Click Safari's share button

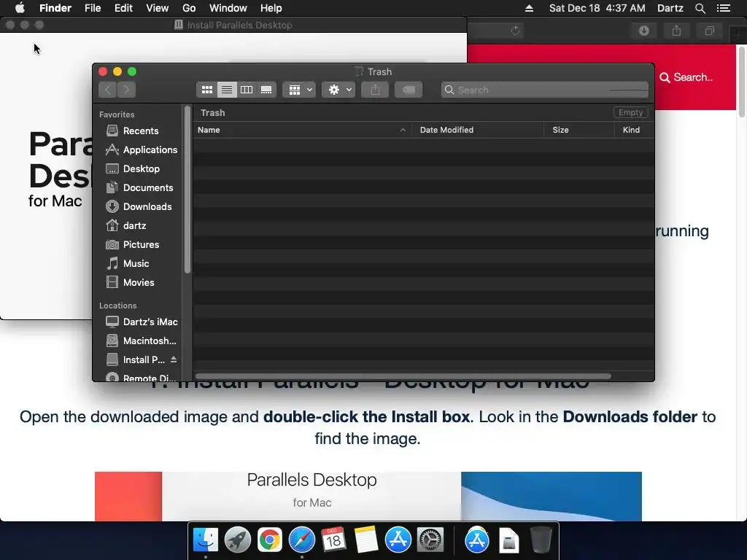point(676,31)
